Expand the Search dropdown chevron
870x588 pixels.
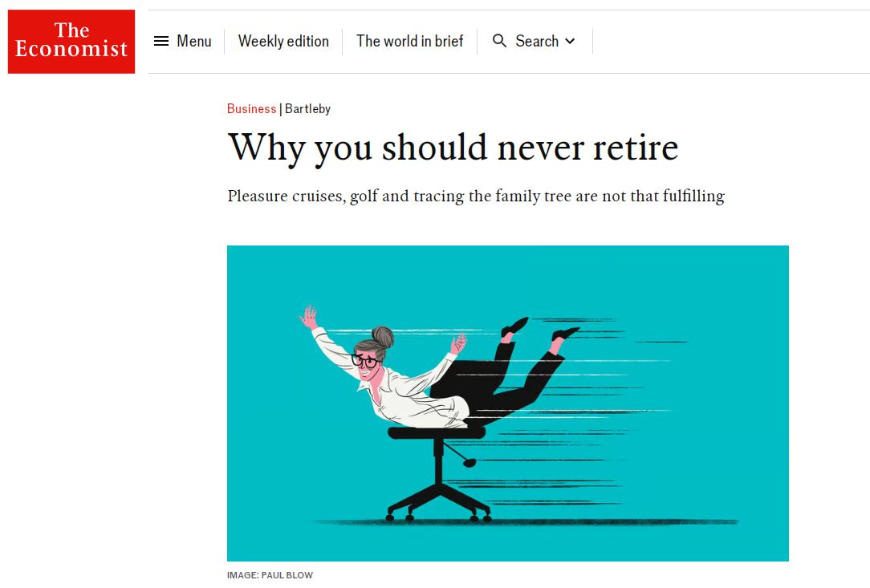pyautogui.click(x=571, y=41)
